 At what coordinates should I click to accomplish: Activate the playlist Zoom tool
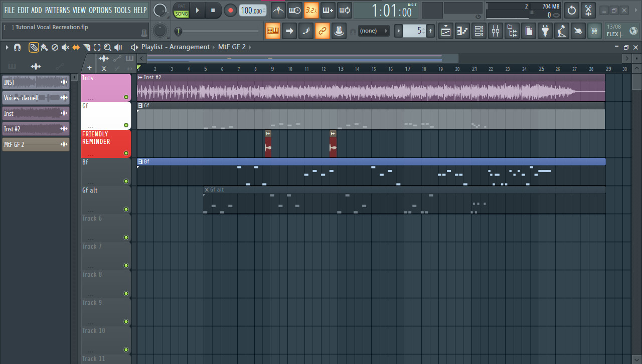point(107,47)
